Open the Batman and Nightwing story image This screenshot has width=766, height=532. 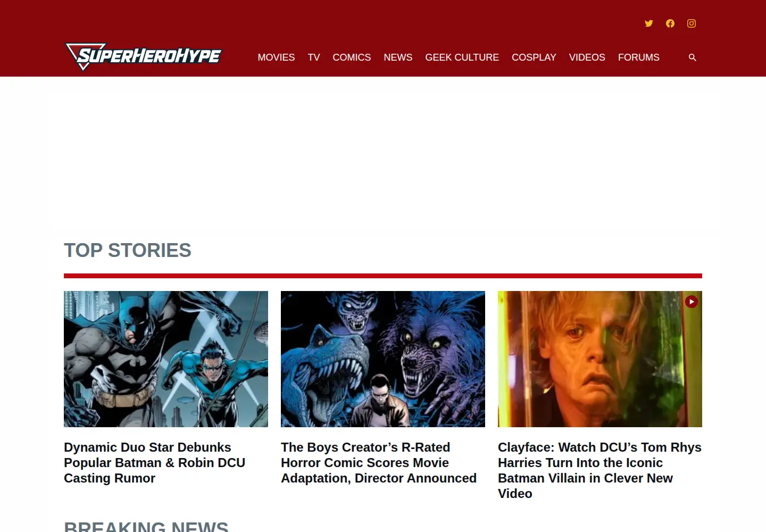(x=166, y=359)
